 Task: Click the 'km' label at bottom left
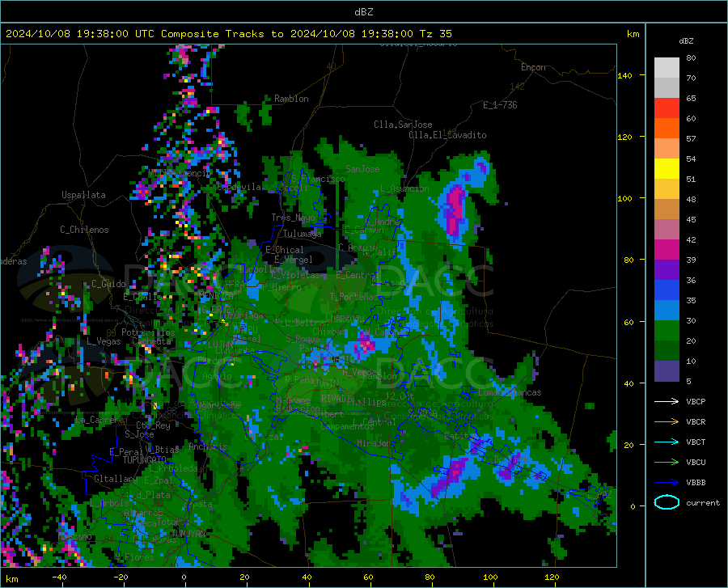(x=11, y=579)
